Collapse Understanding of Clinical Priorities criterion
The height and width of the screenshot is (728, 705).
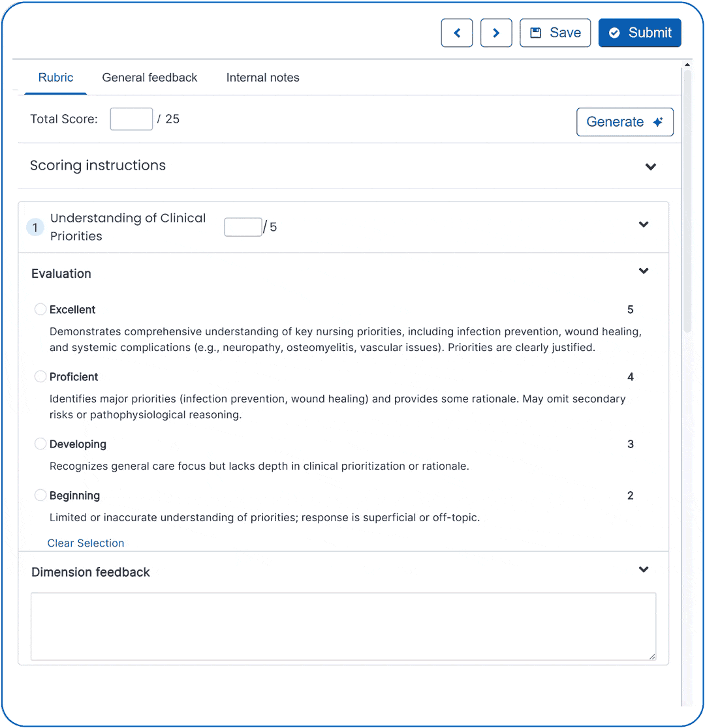pyautogui.click(x=644, y=224)
